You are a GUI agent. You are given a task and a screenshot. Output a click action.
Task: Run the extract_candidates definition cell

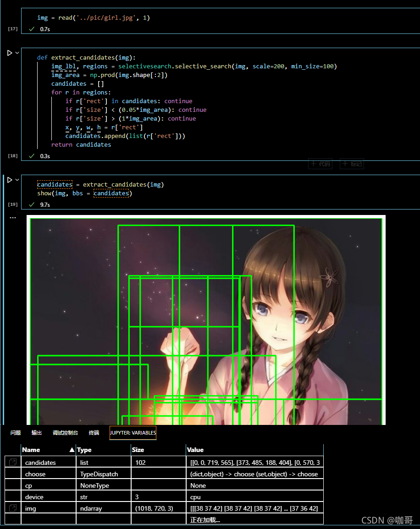[x=10, y=53]
